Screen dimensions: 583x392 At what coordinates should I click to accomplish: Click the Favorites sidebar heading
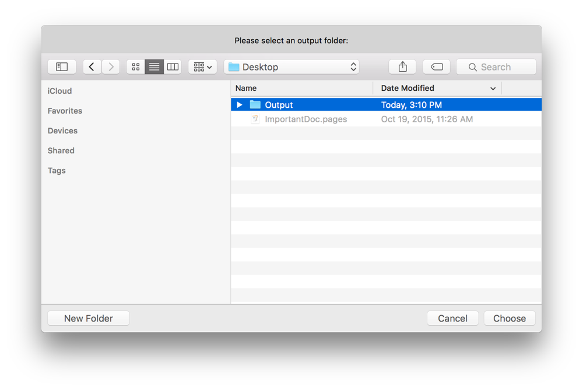(65, 111)
